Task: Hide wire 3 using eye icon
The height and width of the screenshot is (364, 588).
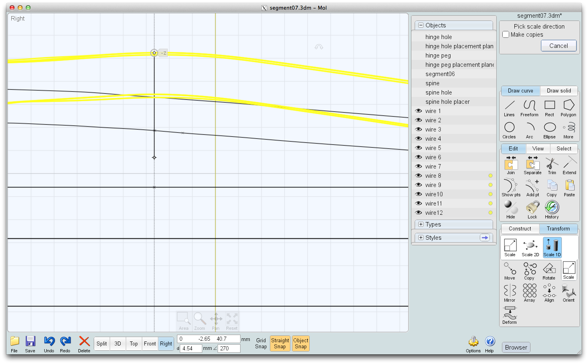Action: [419, 130]
